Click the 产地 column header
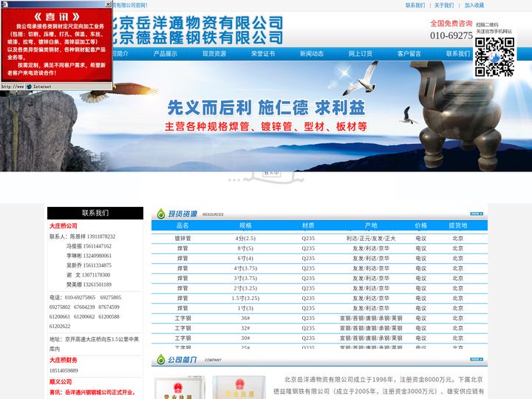 [371, 225]
